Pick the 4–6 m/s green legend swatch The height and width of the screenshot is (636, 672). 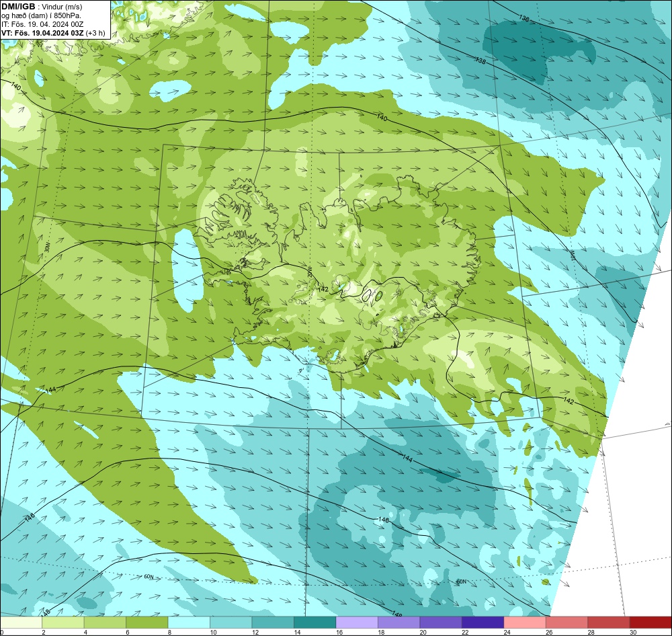click(x=105, y=623)
